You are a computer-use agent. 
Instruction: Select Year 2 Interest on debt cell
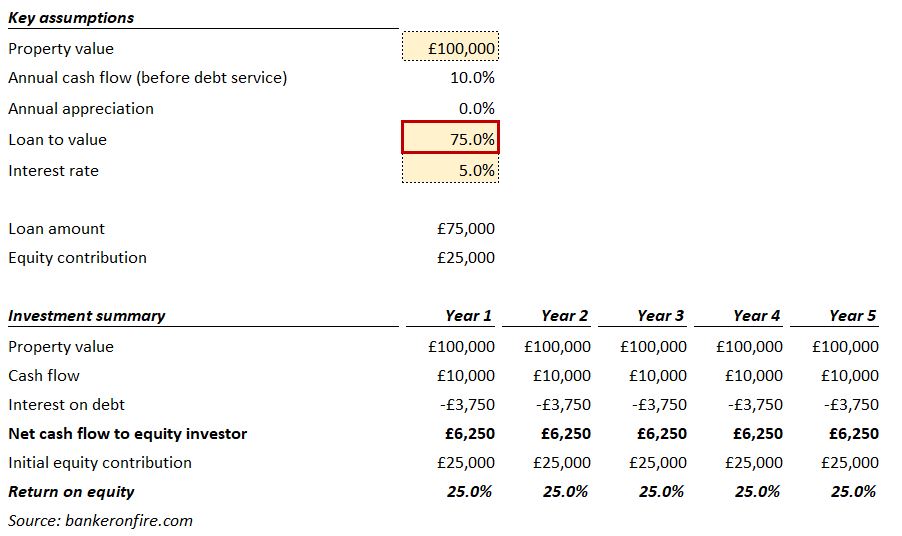[561, 404]
